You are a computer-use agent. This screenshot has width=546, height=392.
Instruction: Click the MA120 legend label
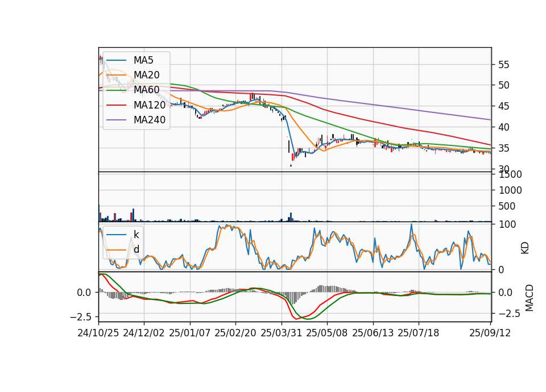150,105
